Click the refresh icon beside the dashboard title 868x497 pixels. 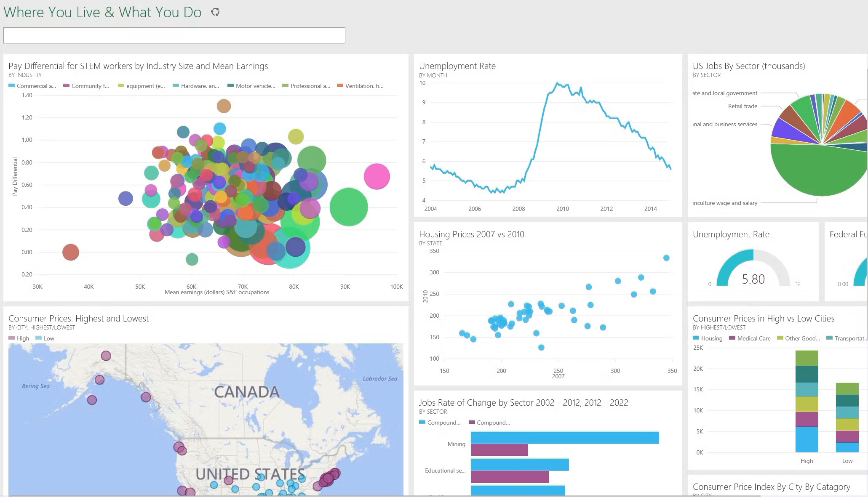[215, 12]
